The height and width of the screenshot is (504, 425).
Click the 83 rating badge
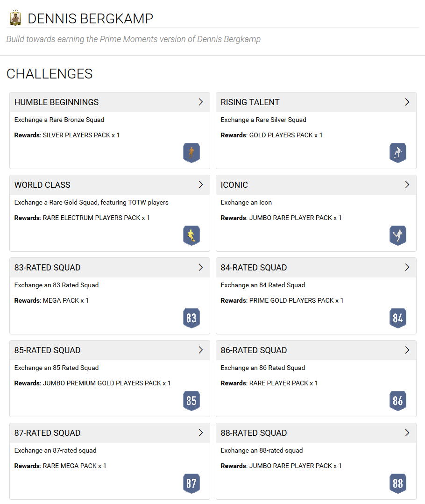point(191,318)
